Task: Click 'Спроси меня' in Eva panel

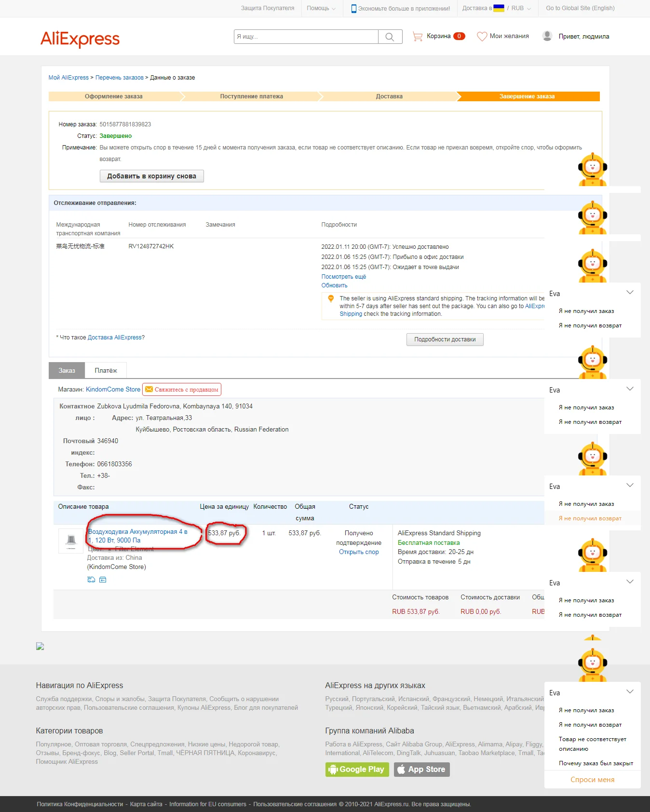Action: [x=593, y=780]
